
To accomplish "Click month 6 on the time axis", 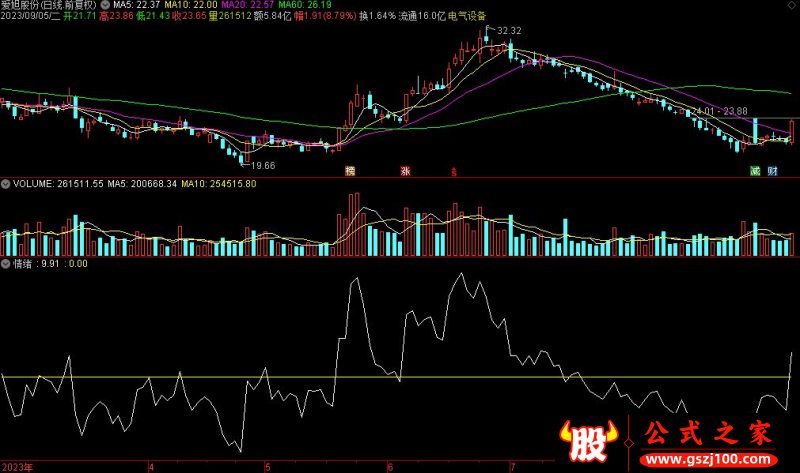I will coord(390,467).
